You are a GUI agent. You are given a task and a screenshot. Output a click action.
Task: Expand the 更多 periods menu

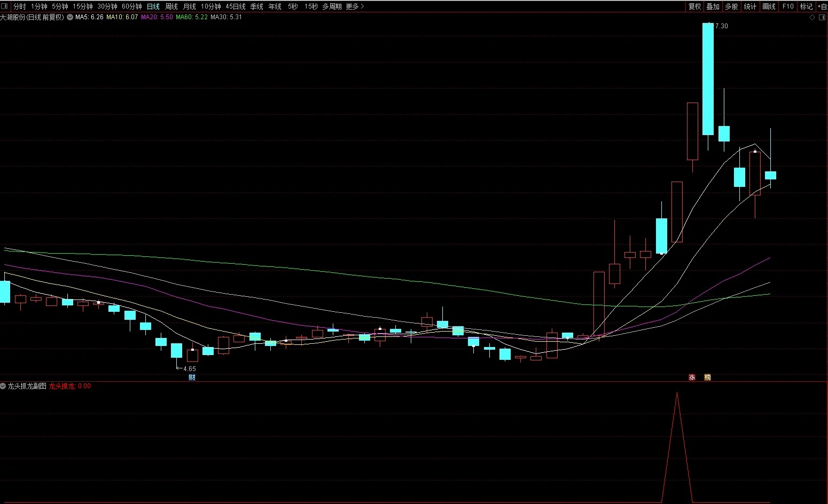pyautogui.click(x=355, y=6)
